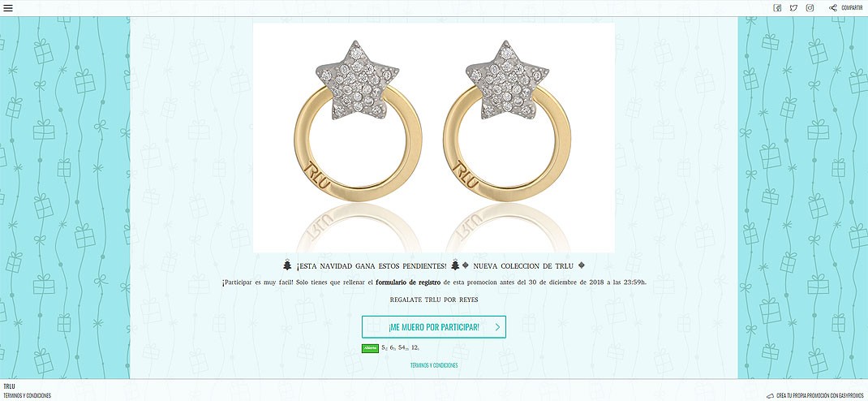
Task: Click the ¡Me muero por participar! button
Action: [433, 327]
